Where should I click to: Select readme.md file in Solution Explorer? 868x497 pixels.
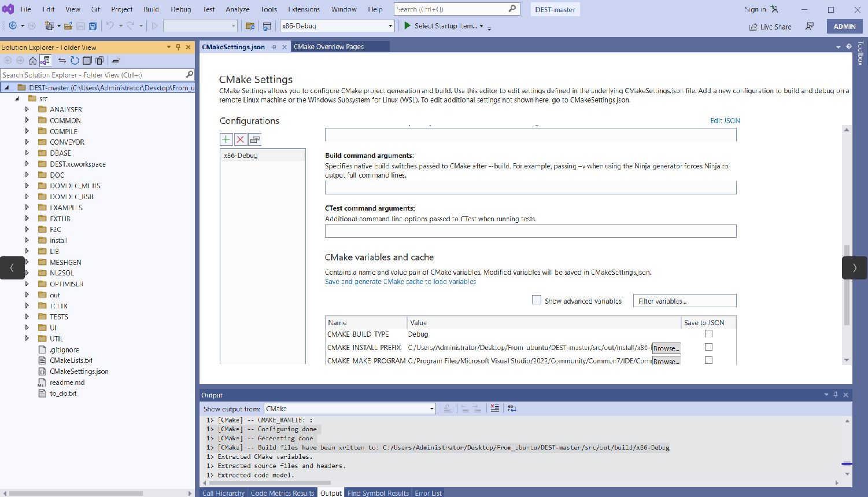(x=67, y=382)
